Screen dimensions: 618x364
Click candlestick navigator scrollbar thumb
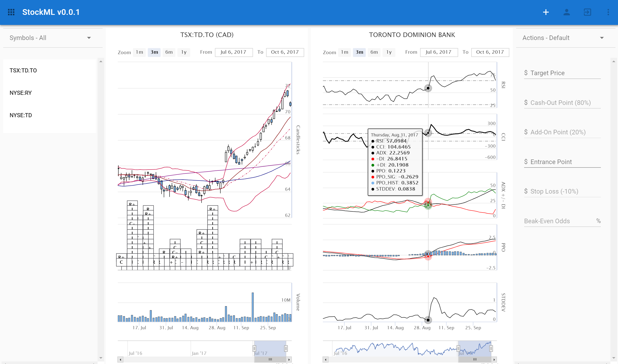point(270,360)
